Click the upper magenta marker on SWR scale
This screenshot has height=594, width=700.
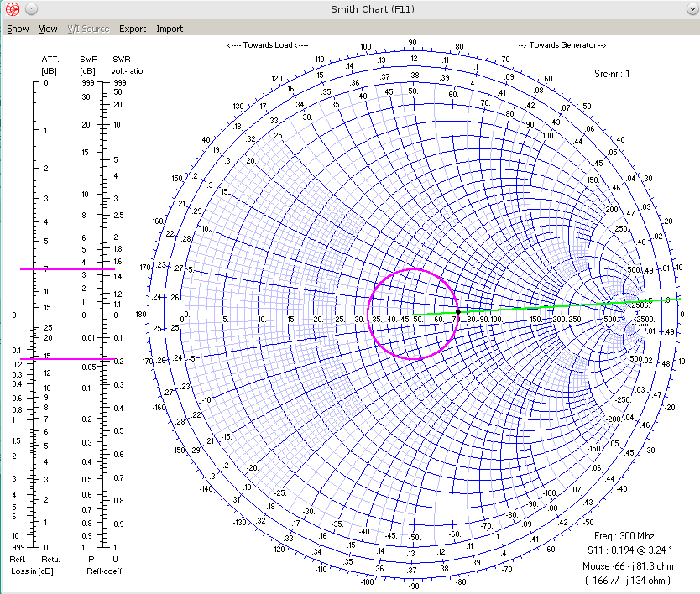point(67,269)
